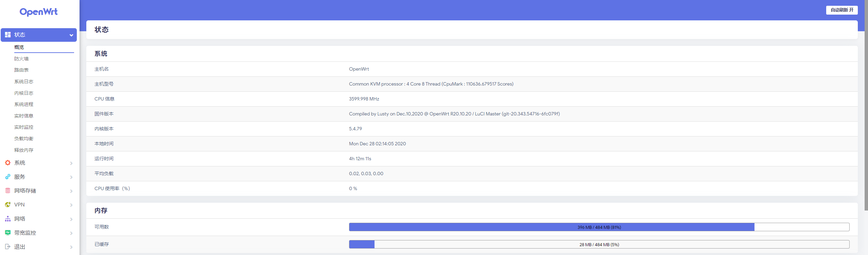Expand the 网络存储 menu arrow
Screen dimensions: 868x255
point(71,191)
